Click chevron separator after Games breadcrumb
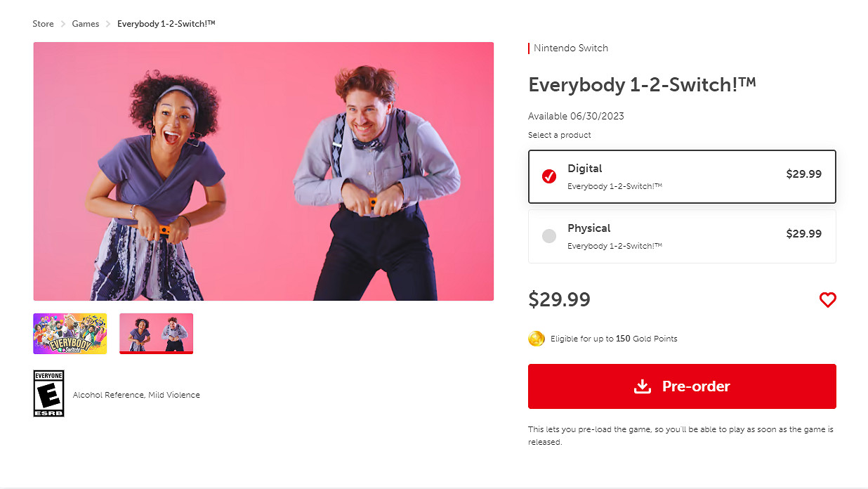Screen dimensions: 868x489 (x=108, y=24)
